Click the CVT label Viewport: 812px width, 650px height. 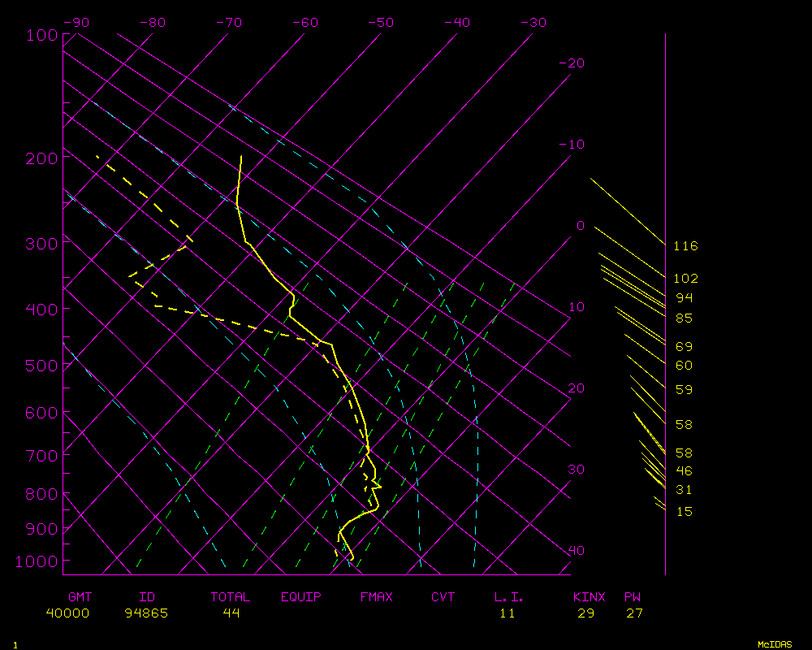click(443, 597)
